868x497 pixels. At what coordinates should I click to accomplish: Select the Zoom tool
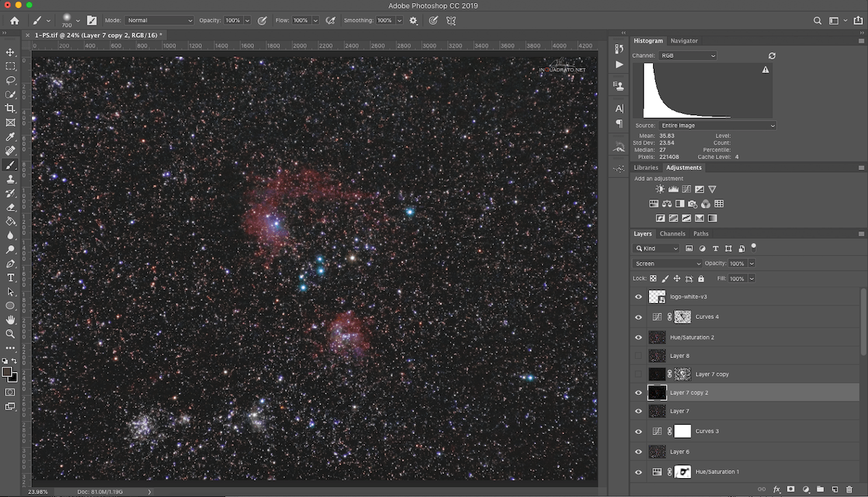point(10,334)
